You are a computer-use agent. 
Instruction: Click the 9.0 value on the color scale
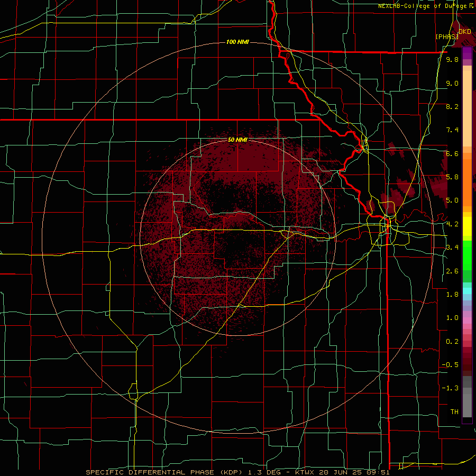click(452, 83)
